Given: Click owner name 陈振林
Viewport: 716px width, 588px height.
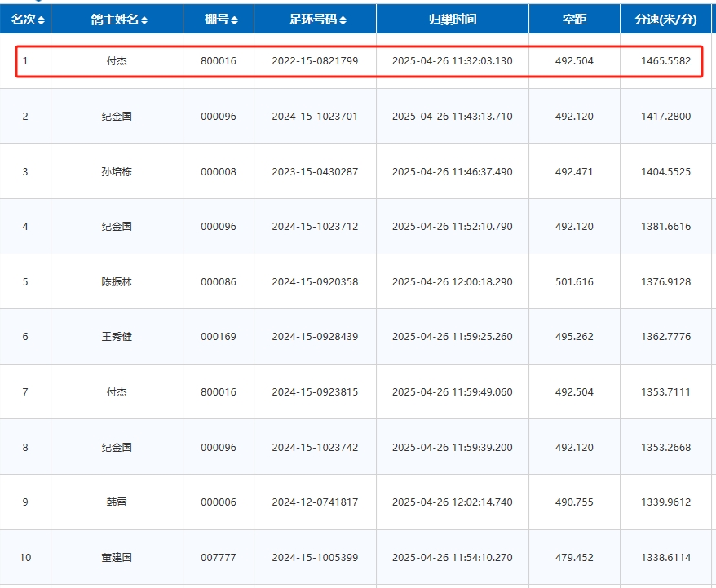Looking at the screenshot, I should [x=117, y=282].
